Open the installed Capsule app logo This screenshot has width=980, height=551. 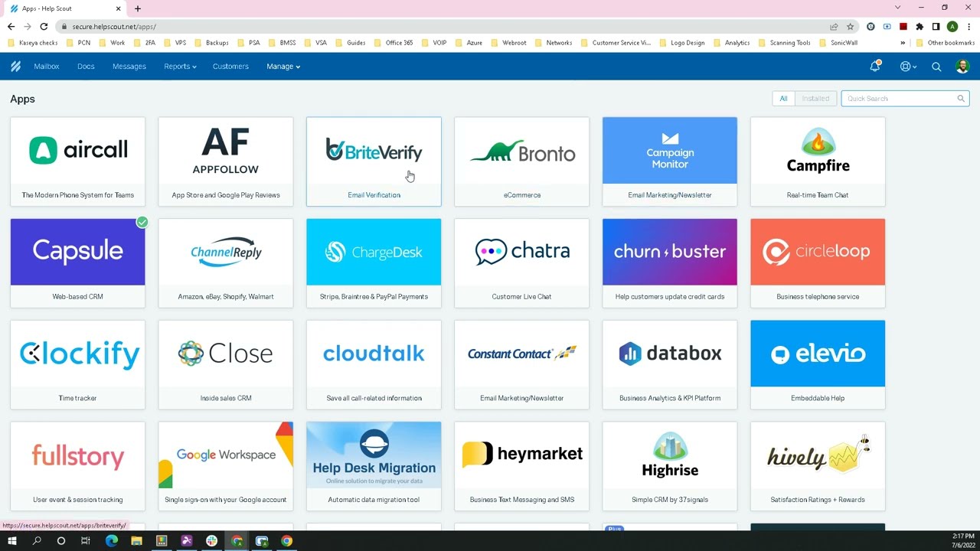click(77, 252)
